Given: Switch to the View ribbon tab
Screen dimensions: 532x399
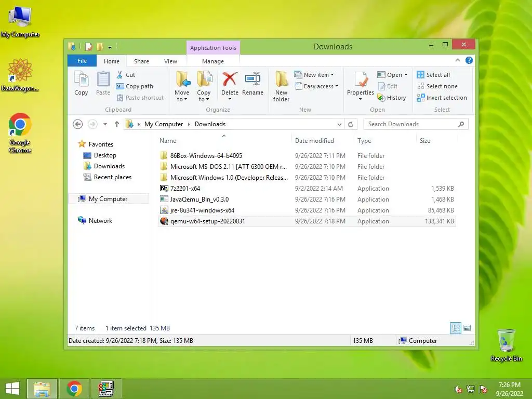Looking at the screenshot, I should point(170,61).
